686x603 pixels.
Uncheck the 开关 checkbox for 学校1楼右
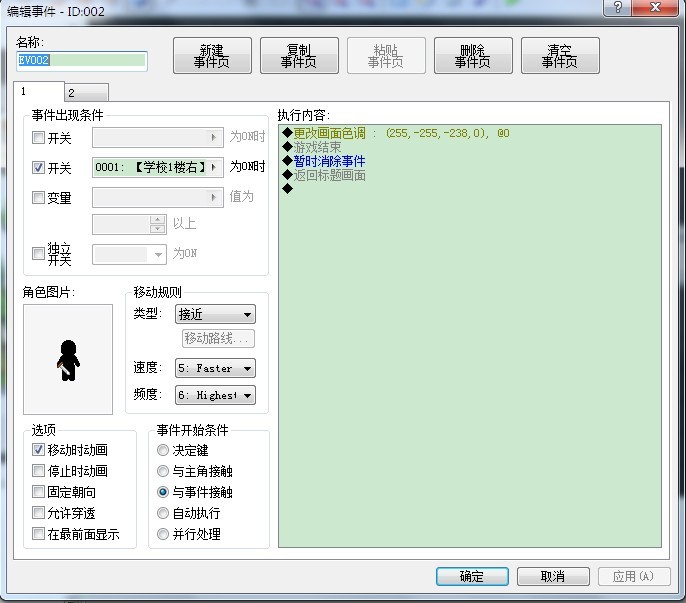38,168
